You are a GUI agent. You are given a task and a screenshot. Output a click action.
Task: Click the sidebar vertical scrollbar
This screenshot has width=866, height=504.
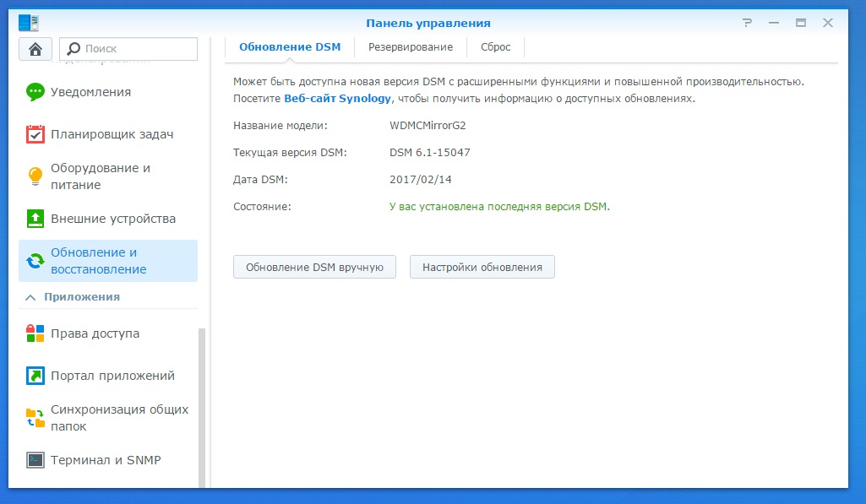(202, 408)
